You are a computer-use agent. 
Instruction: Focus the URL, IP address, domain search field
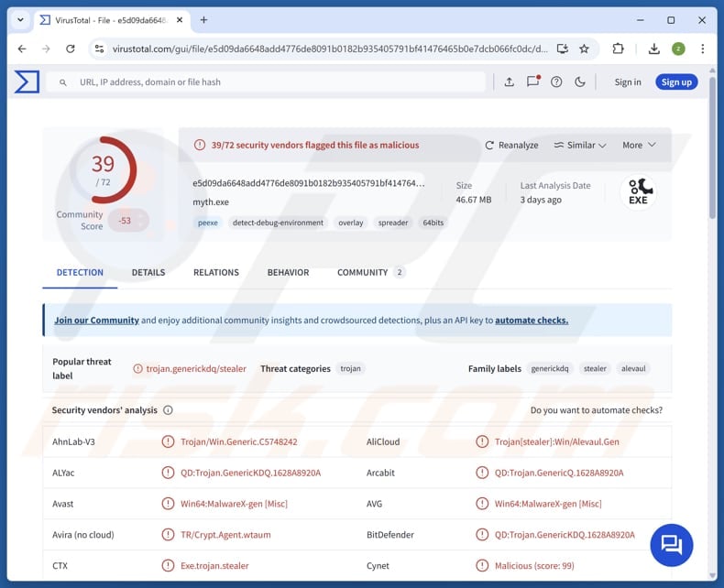tap(266, 82)
